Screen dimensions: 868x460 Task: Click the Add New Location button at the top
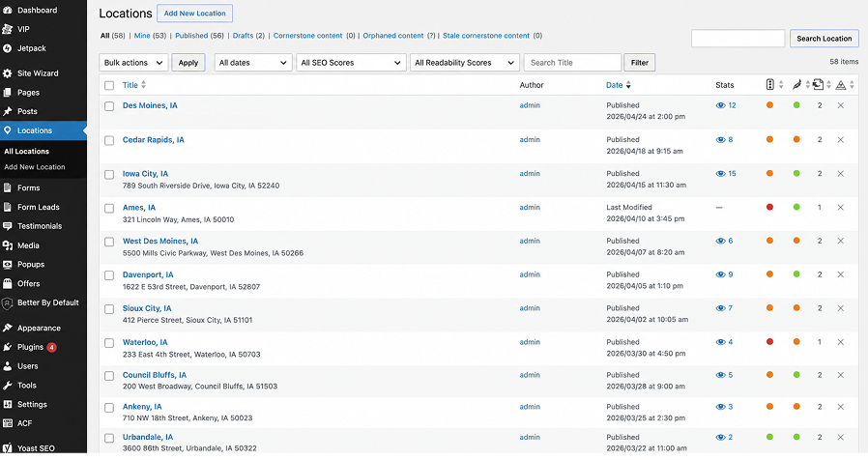(195, 14)
